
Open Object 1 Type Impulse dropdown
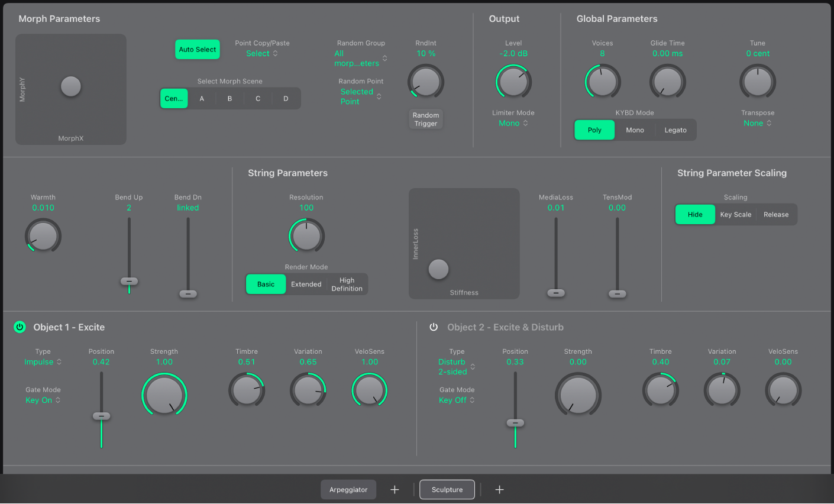[43, 362]
